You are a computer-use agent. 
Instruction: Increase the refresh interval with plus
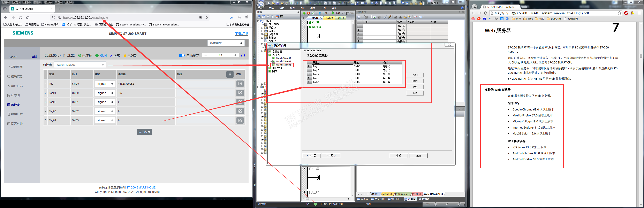coord(235,55)
